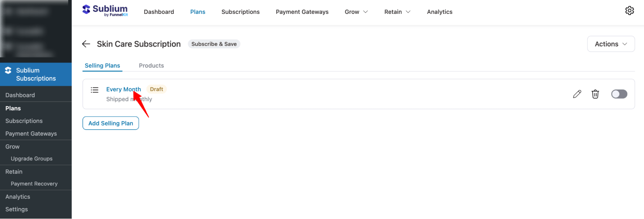Click the Sublium Subscriptions sidebar icon
644x219 pixels.
[8, 70]
